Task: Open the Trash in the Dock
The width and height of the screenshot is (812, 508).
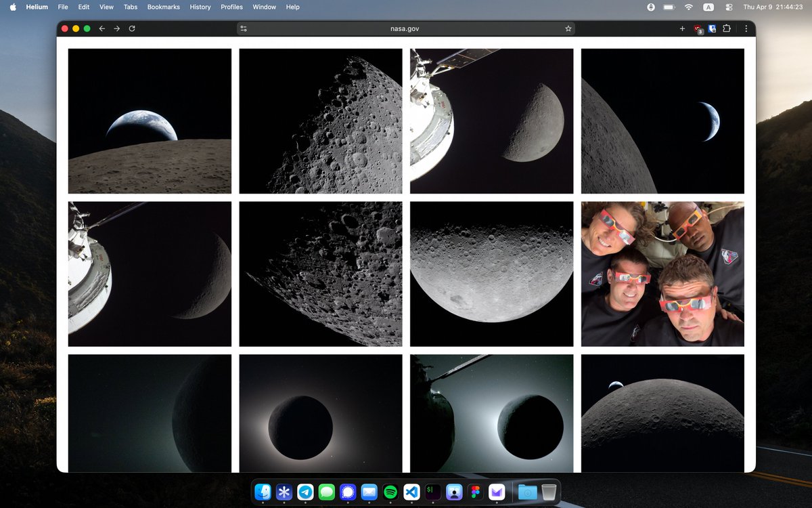Action: (549, 492)
